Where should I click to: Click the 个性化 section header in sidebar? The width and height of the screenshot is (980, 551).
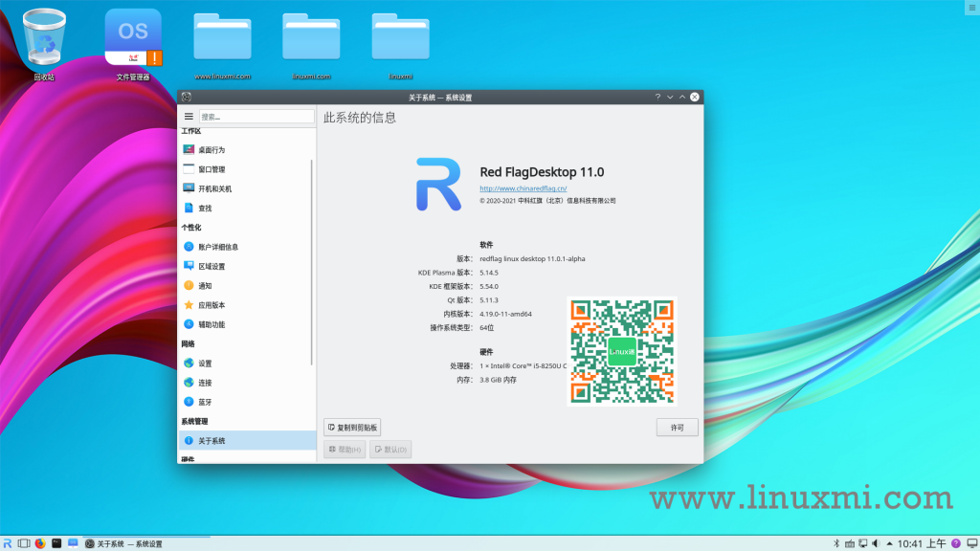tap(191, 228)
